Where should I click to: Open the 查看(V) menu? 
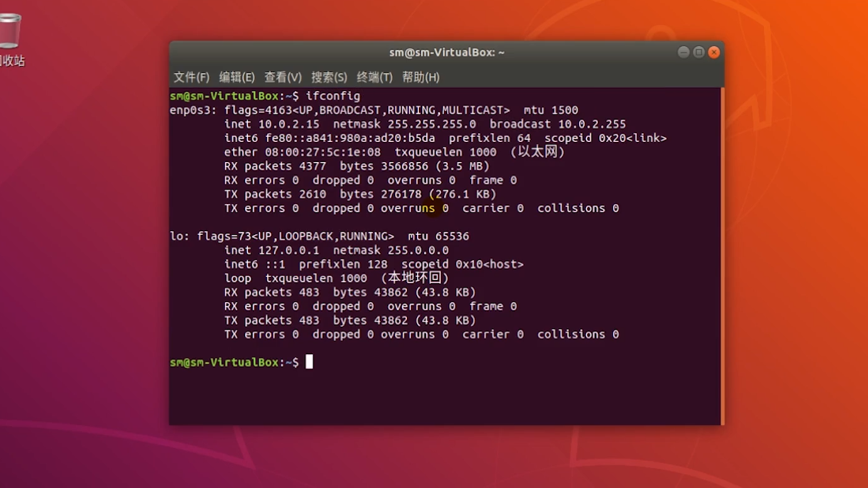[283, 77]
